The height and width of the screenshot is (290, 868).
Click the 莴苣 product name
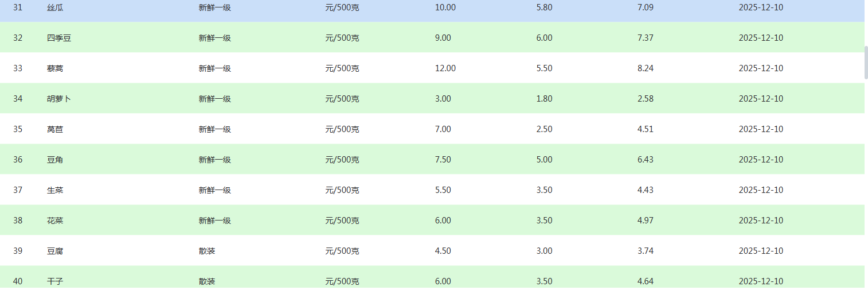pos(55,129)
